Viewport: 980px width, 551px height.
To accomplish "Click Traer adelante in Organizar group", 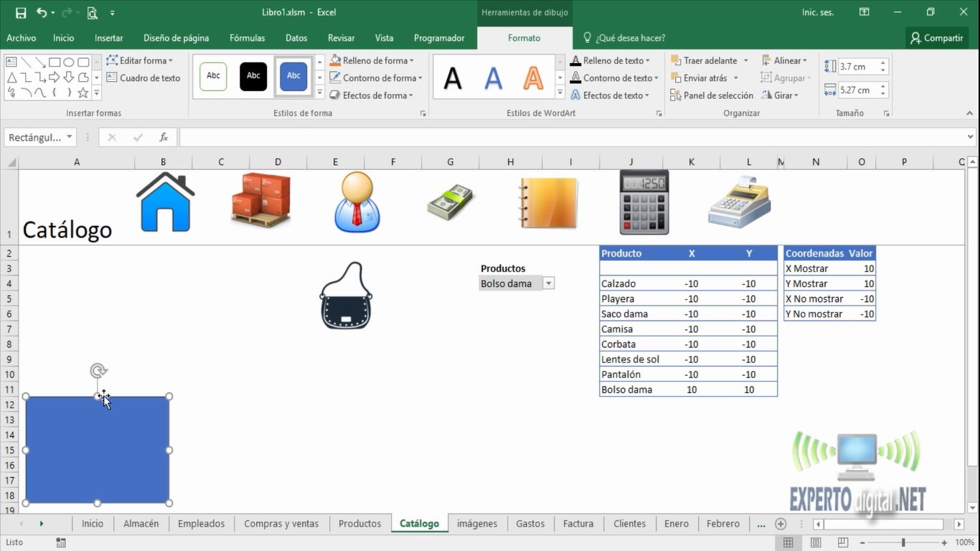I will point(707,60).
